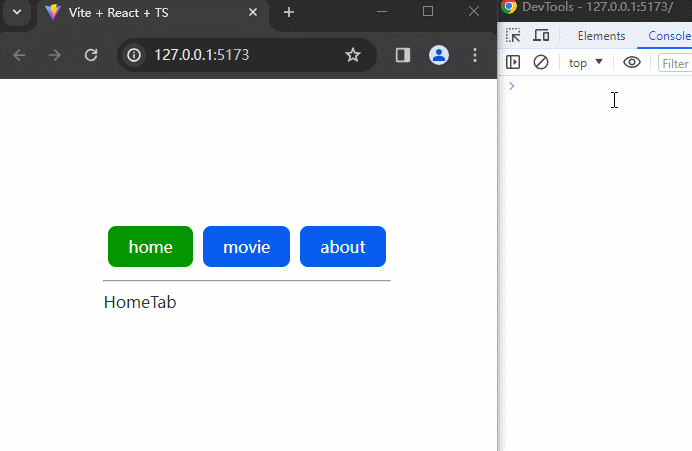Click the inspect element picker icon

(x=513, y=36)
